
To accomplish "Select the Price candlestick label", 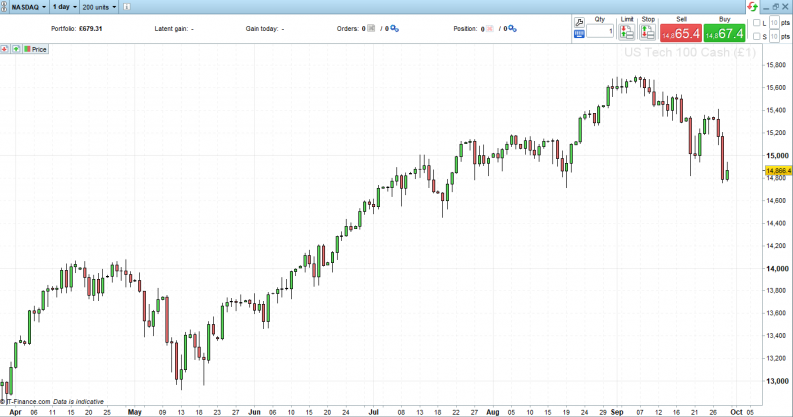I will tap(35, 49).
